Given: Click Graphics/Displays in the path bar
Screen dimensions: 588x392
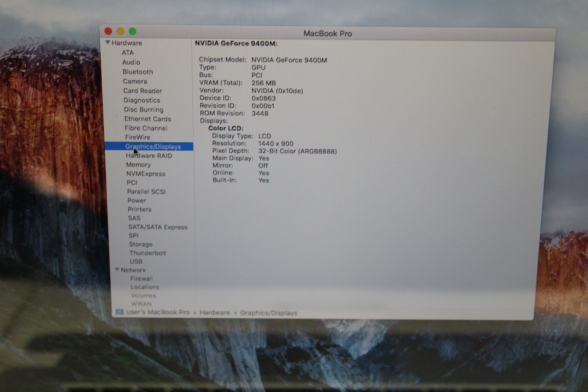Looking at the screenshot, I should (269, 313).
